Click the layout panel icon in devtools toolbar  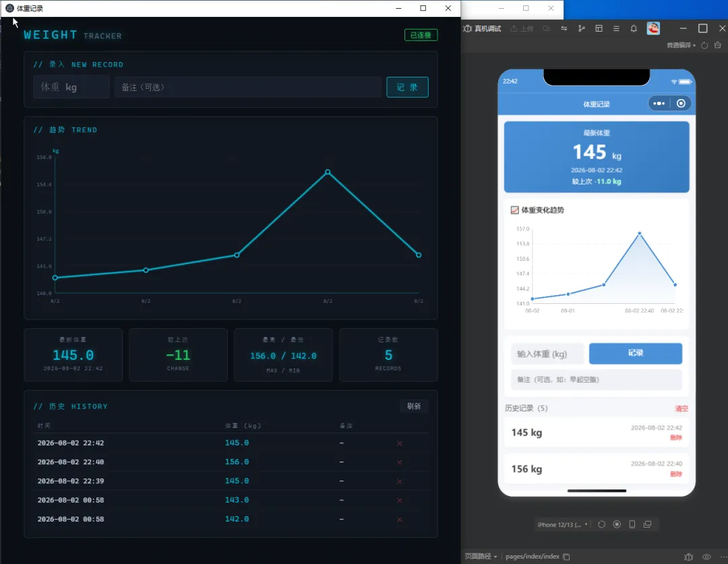pos(599,29)
